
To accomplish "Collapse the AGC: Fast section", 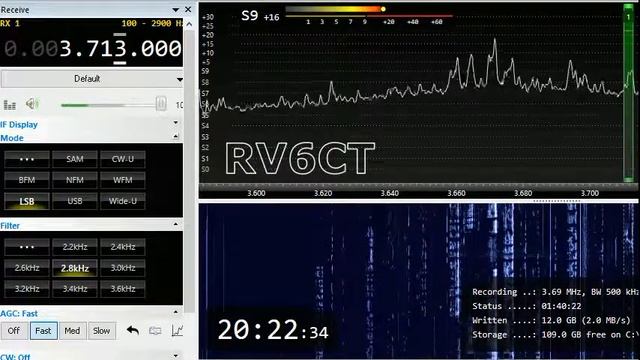I will pyautogui.click(x=176, y=312).
